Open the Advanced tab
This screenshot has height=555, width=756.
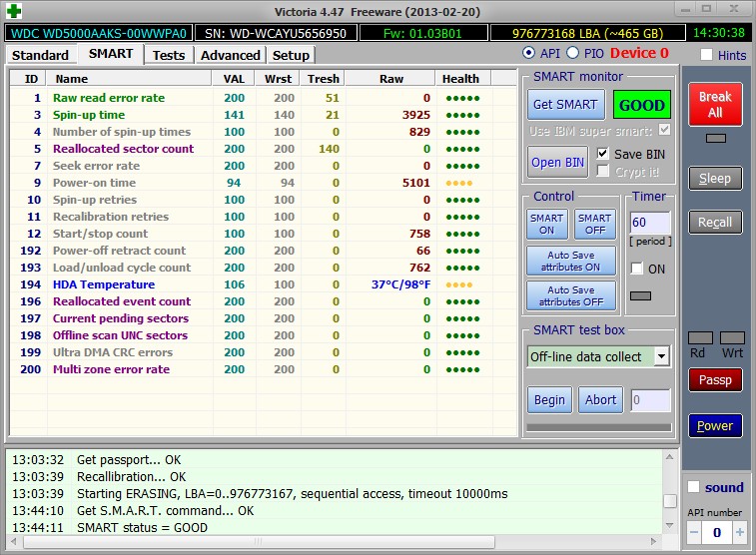point(230,55)
